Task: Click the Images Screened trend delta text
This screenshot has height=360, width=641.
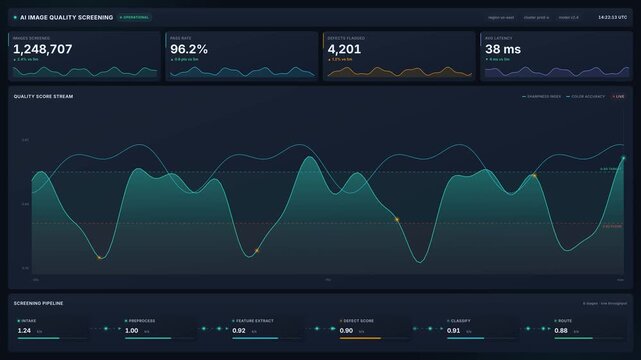Action: click(26, 59)
